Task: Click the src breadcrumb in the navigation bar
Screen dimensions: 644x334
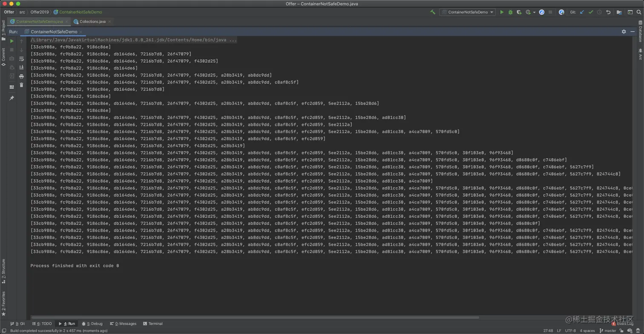Action: pyautogui.click(x=22, y=12)
